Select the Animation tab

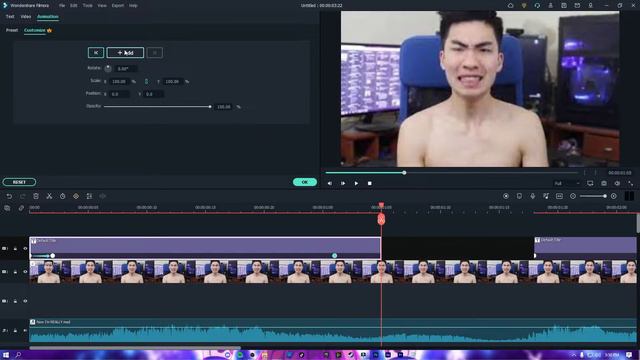pyautogui.click(x=48, y=17)
